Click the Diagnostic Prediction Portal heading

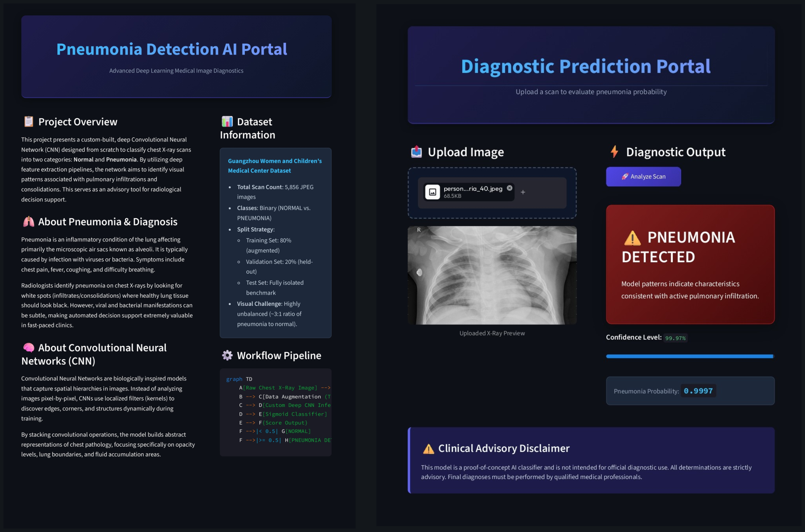586,66
